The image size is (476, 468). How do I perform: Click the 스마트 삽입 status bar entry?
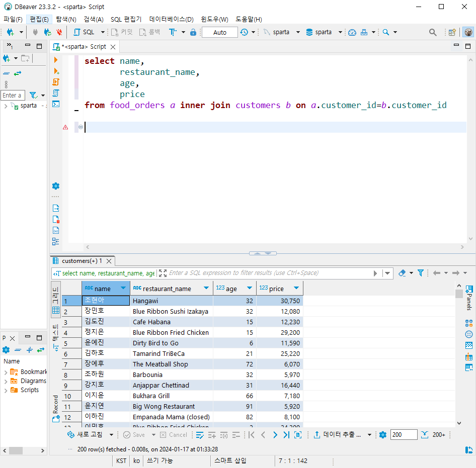(x=230, y=461)
